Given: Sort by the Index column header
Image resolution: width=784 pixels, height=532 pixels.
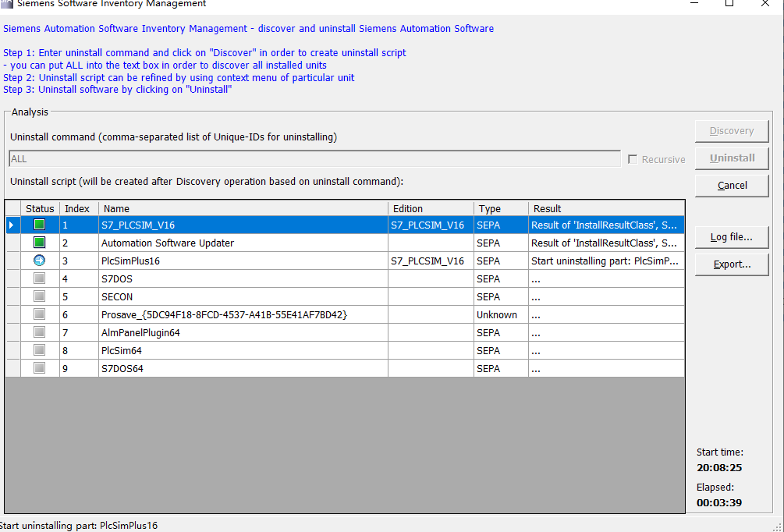Looking at the screenshot, I should (79, 208).
